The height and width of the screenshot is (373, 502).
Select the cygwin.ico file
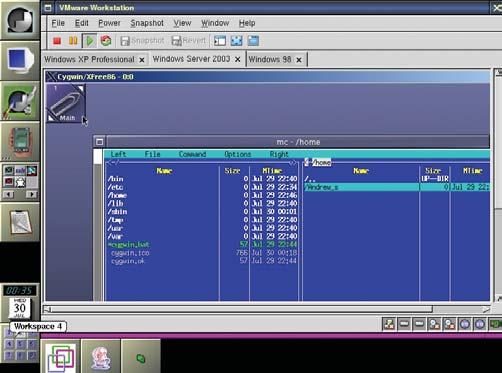click(202, 253)
